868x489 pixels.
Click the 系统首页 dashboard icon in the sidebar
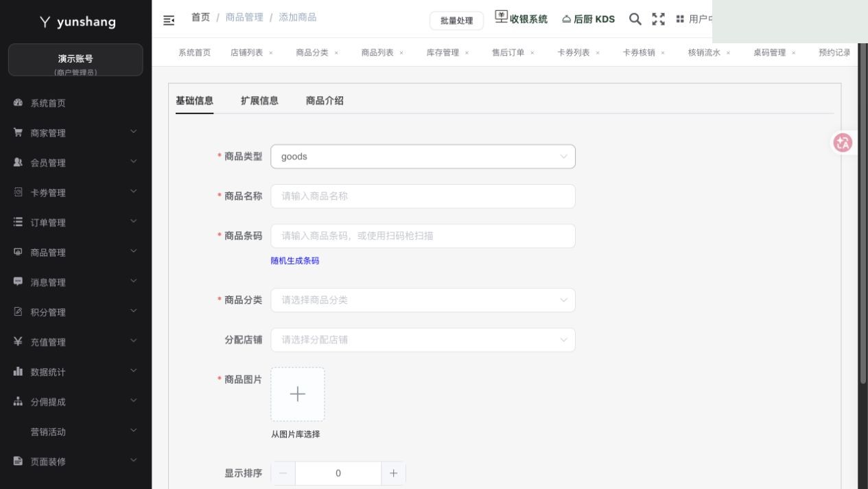coord(19,103)
